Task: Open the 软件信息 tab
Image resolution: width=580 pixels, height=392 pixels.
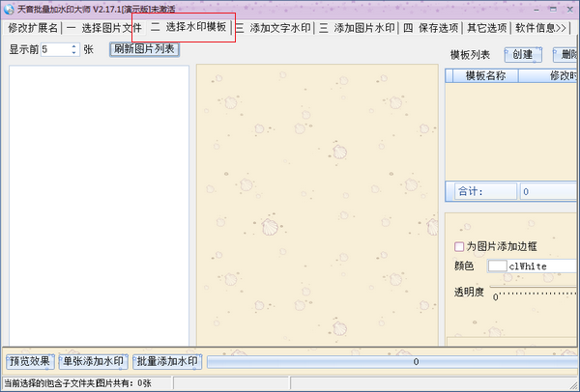Action: [x=540, y=28]
